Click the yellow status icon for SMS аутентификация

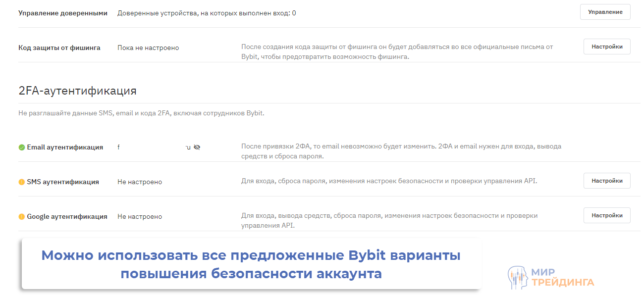point(21,182)
